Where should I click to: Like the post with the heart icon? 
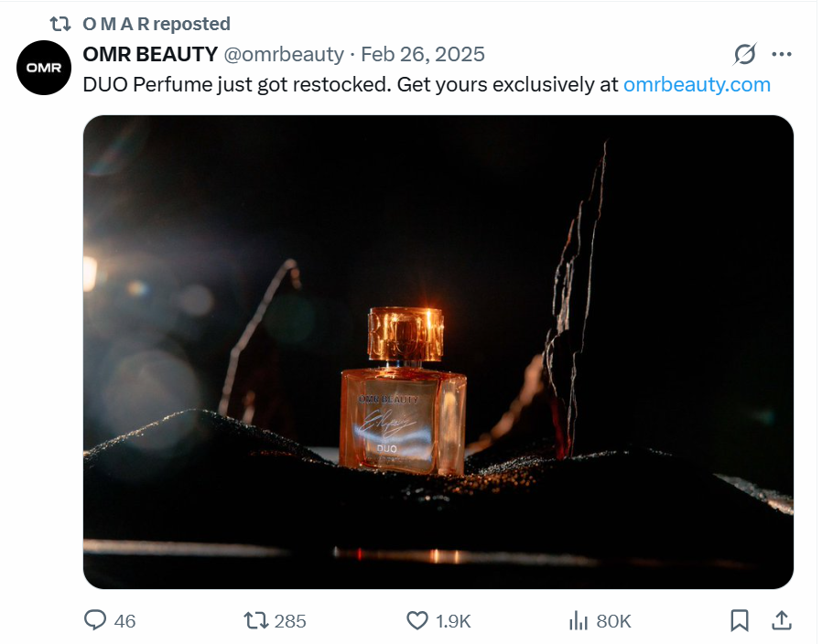coord(417,620)
